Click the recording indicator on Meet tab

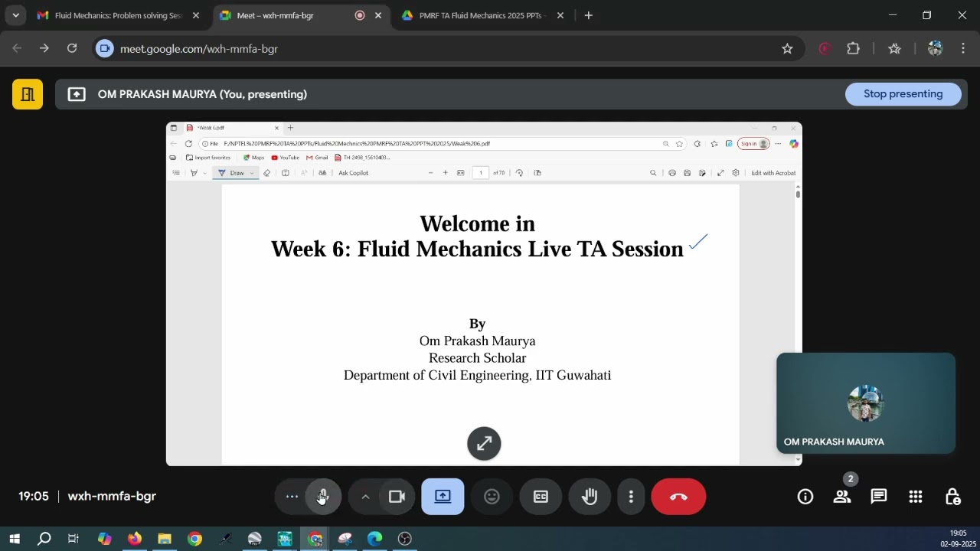tap(360, 15)
